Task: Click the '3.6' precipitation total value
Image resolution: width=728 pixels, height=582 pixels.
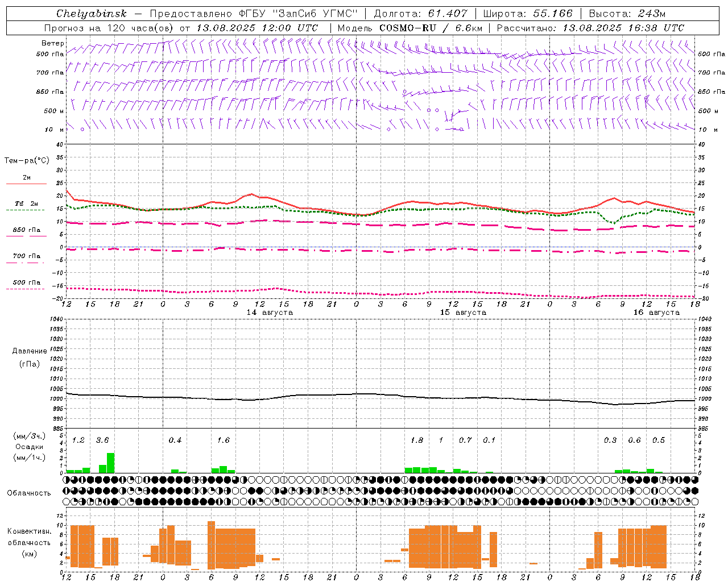Action: point(102,440)
